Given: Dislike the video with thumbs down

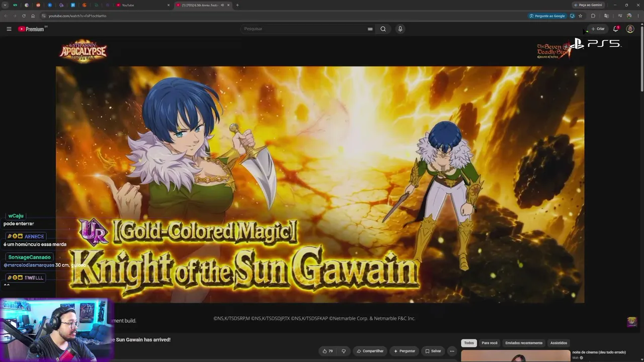Looking at the screenshot, I should [x=344, y=351].
